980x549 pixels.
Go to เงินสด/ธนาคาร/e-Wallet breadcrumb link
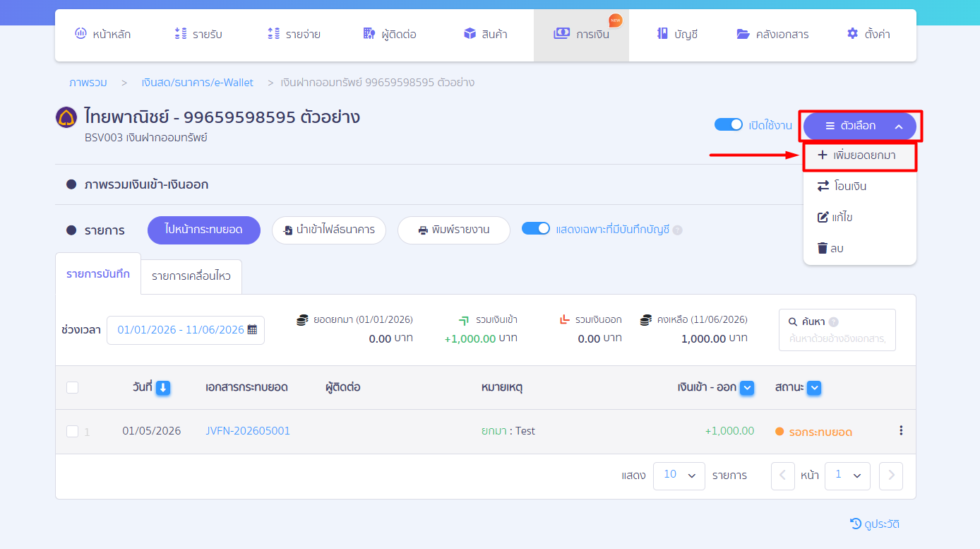coord(197,83)
